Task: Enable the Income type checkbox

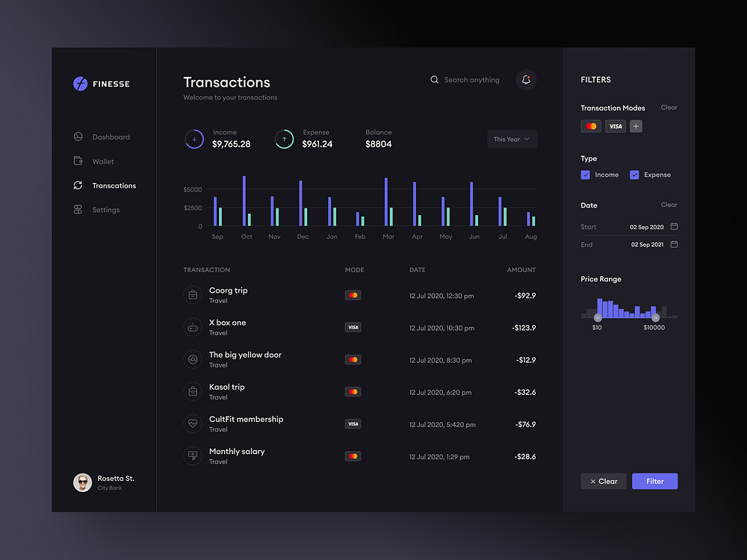Action: coord(585,174)
